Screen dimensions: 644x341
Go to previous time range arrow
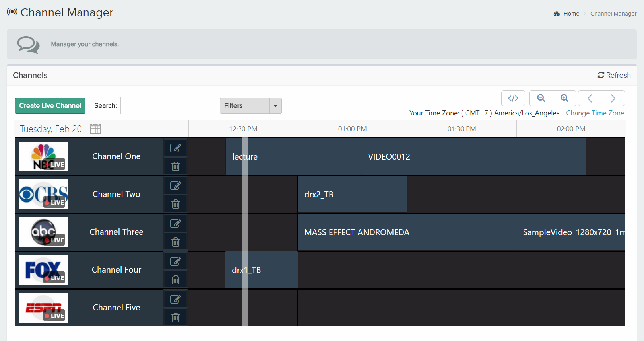tap(590, 98)
